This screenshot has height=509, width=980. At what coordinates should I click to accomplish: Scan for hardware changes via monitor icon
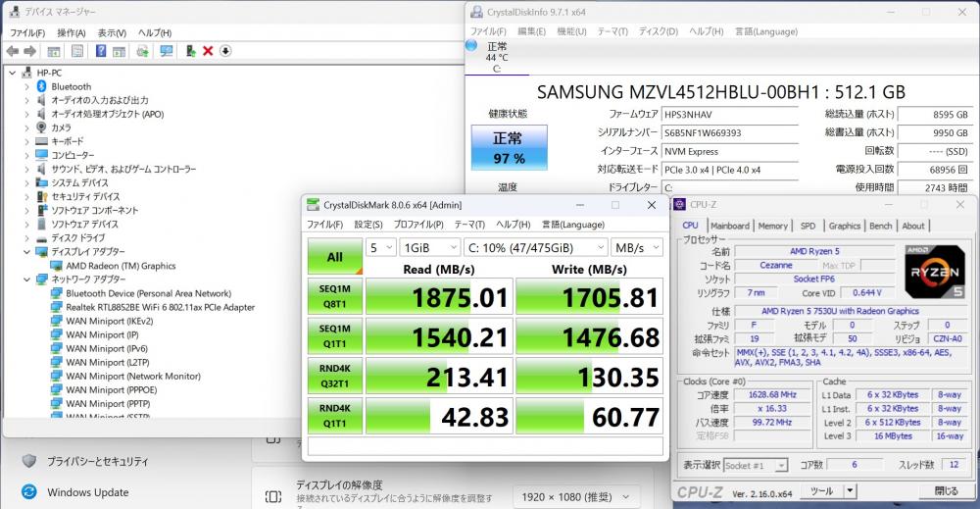pyautogui.click(x=167, y=51)
